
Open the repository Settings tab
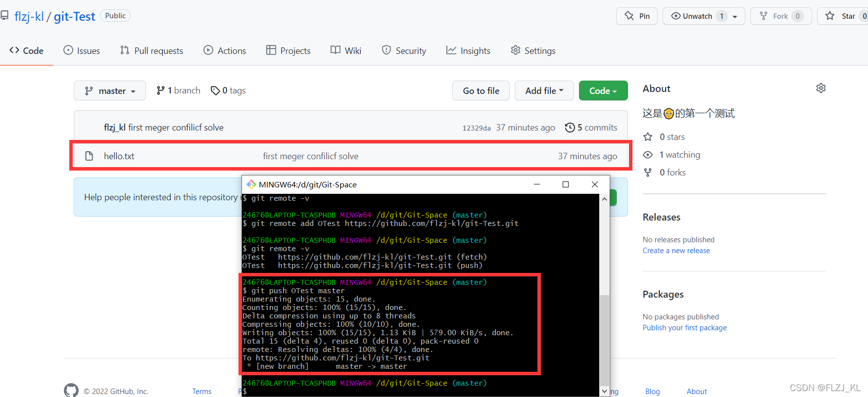pos(533,50)
